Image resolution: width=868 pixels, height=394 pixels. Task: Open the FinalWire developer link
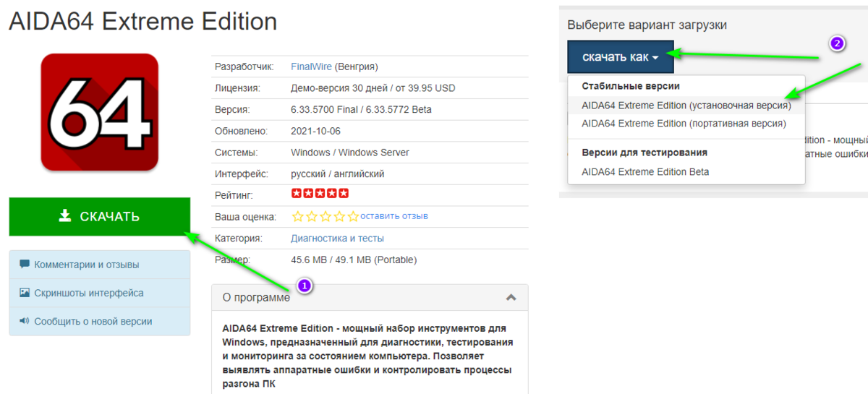(x=311, y=67)
